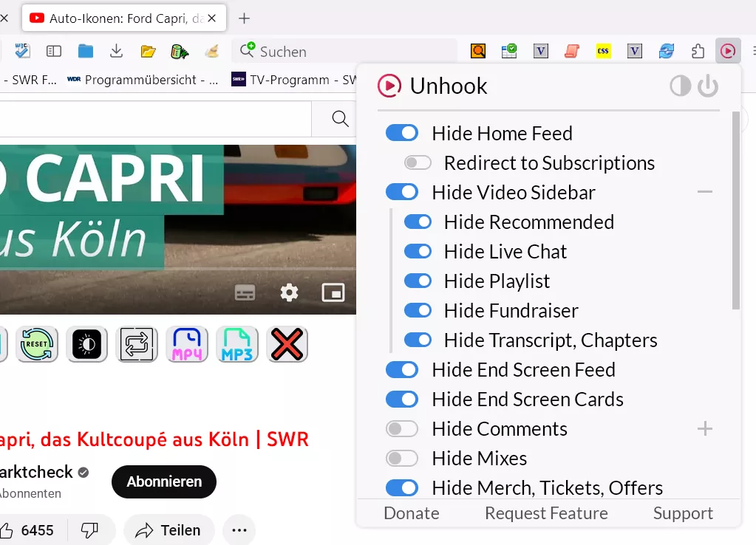Toggle Hide Video Sidebar switch

[401, 192]
